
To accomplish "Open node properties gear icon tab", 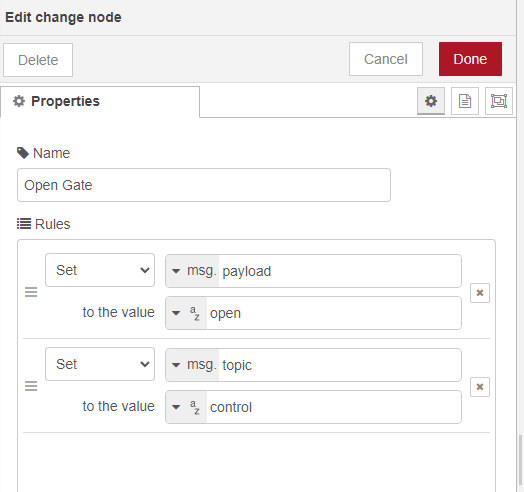I will pyautogui.click(x=431, y=101).
